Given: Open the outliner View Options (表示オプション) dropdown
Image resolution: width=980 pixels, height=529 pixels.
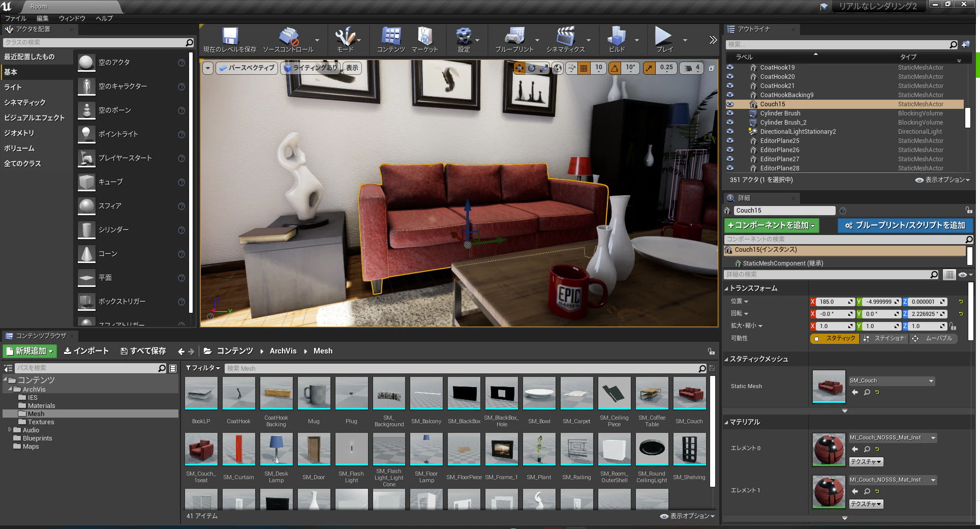Looking at the screenshot, I should click(943, 180).
